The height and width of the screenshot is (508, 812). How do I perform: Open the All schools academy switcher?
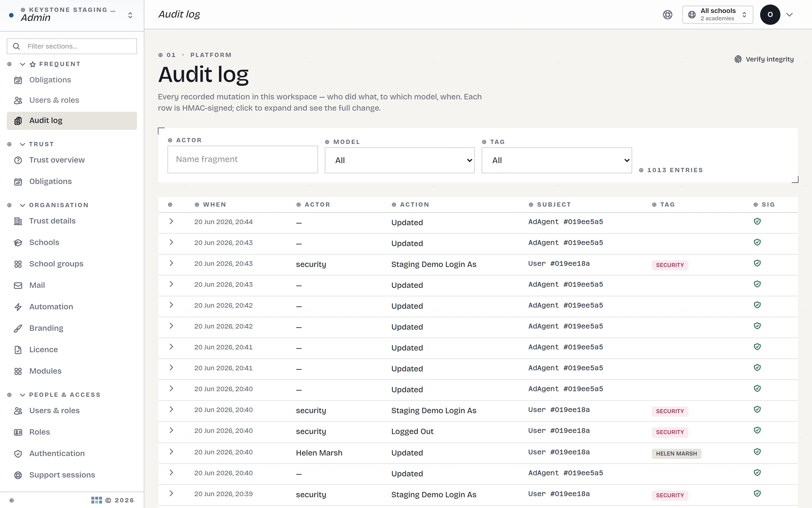[x=717, y=15]
